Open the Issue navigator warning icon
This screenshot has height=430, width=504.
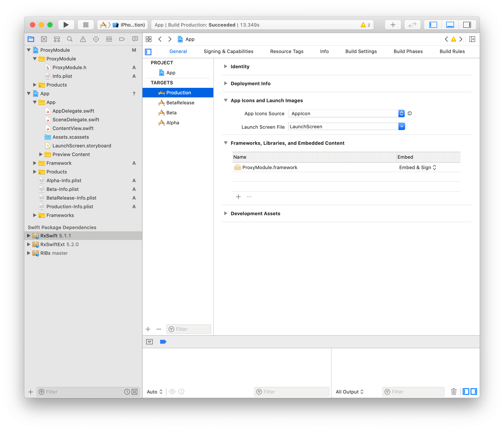point(83,39)
